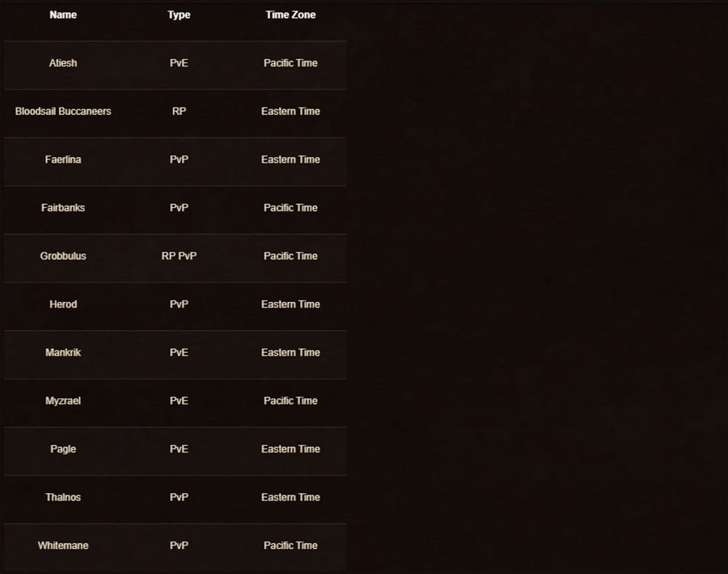728x574 pixels.
Task: Select the Myzrael realm name
Action: (63, 401)
